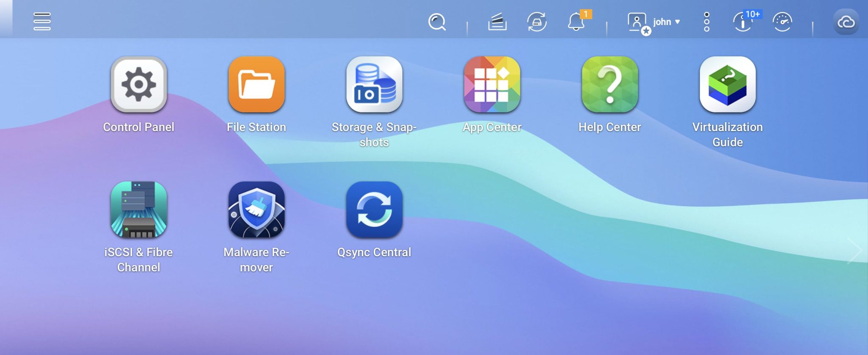Go to next desktop page arrow
This screenshot has height=355, width=868.
coord(854,251)
